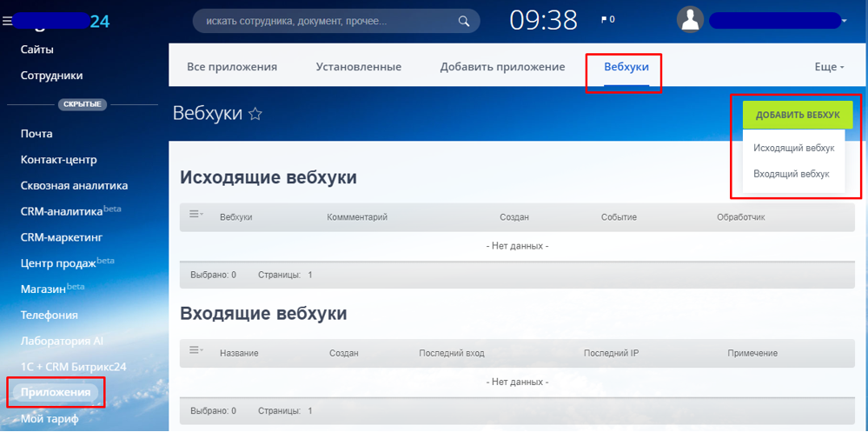Click the clock showing 09:38
This screenshot has height=432, width=868.
[543, 20]
